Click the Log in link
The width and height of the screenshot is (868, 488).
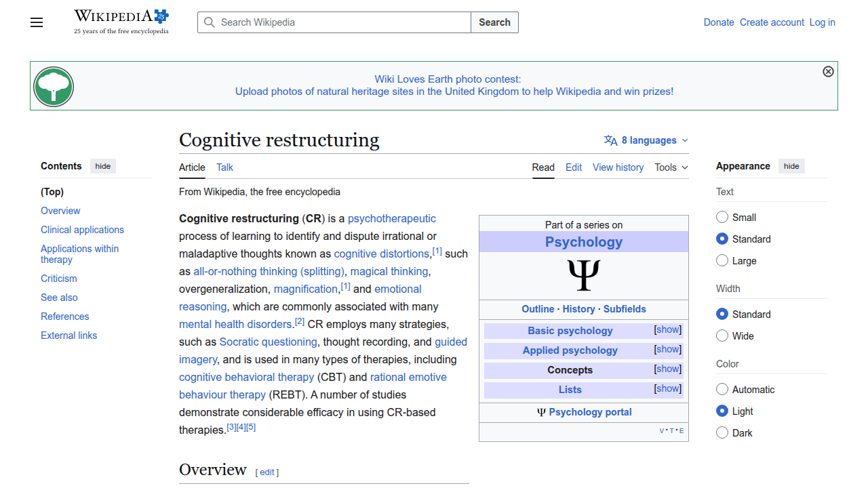(x=823, y=22)
